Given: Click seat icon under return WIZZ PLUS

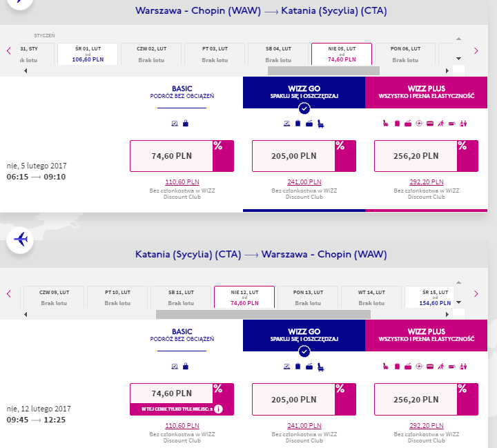Looking at the screenshot, I should coord(385,366).
